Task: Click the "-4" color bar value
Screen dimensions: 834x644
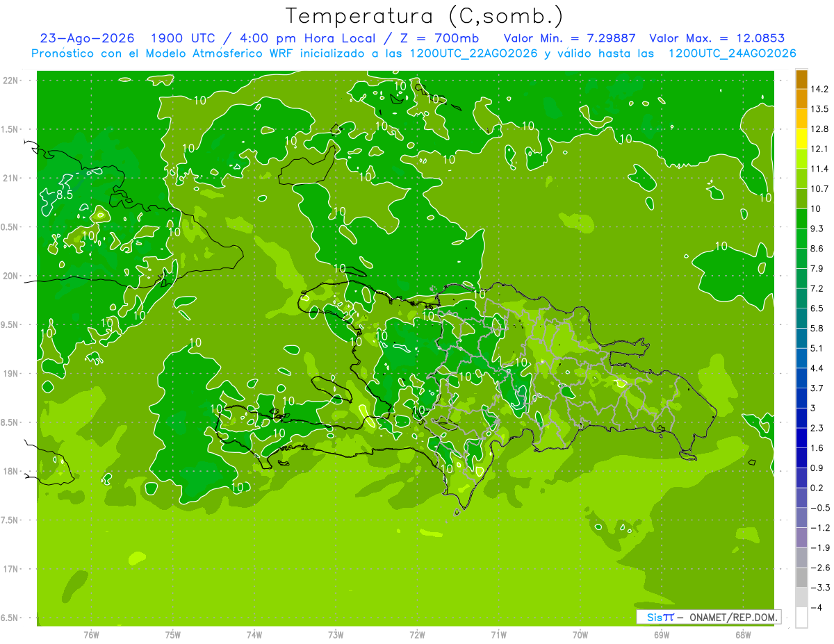Action: (x=816, y=608)
